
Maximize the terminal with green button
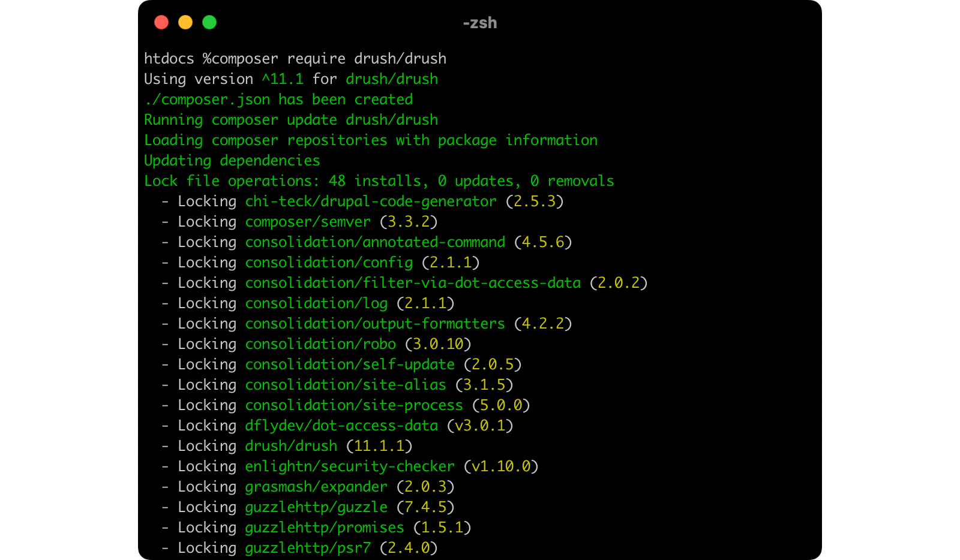pos(209,22)
